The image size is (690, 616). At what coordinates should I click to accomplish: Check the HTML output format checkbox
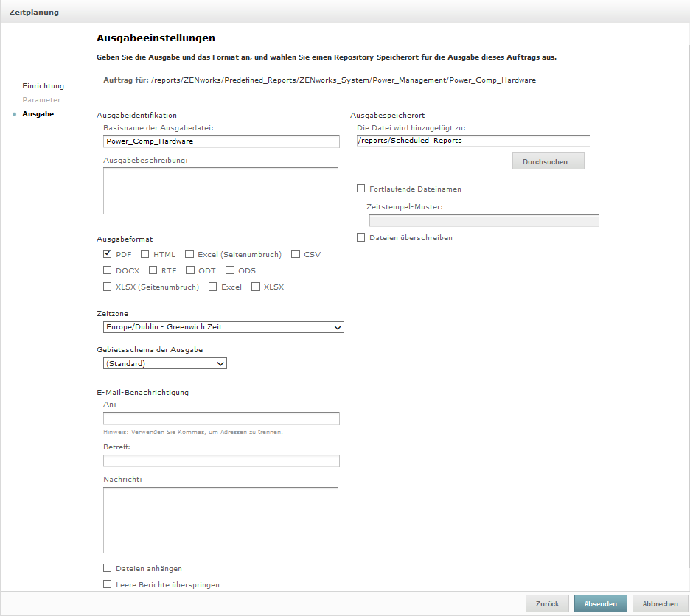coord(145,254)
